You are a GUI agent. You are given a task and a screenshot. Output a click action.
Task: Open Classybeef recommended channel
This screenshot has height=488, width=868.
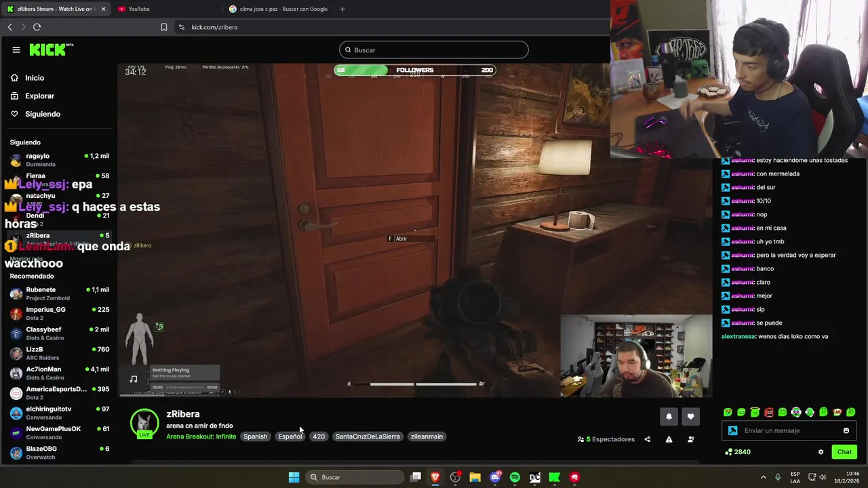60,333
